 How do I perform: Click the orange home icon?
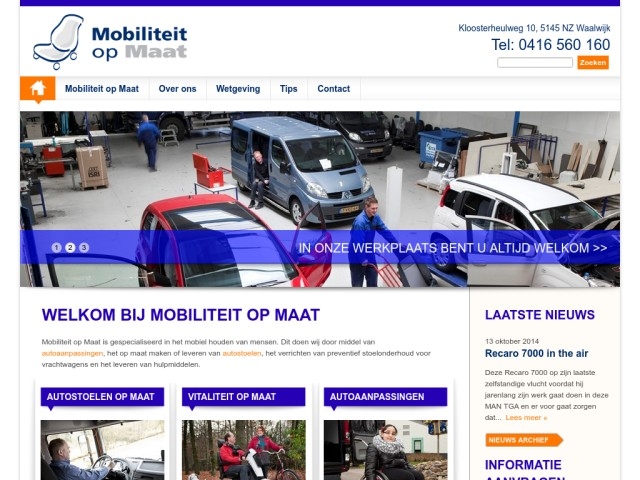(38, 89)
